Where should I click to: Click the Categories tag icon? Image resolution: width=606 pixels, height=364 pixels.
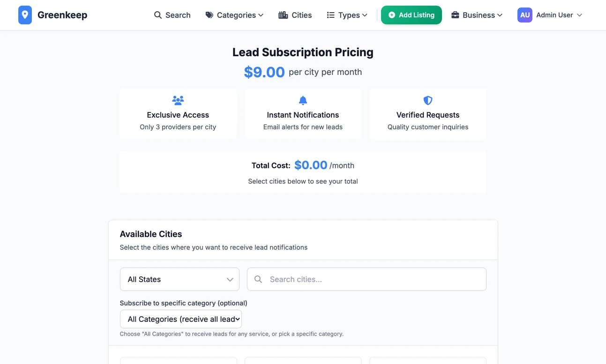(209, 15)
